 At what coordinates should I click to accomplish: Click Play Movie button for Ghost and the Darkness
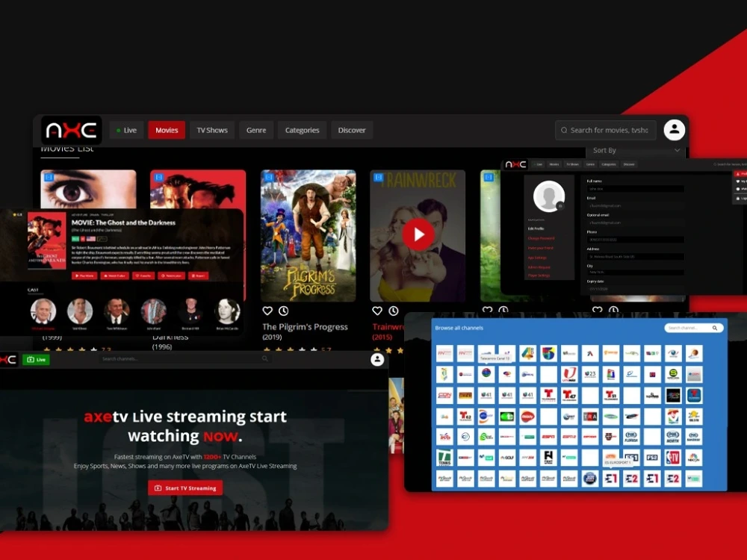tap(84, 276)
